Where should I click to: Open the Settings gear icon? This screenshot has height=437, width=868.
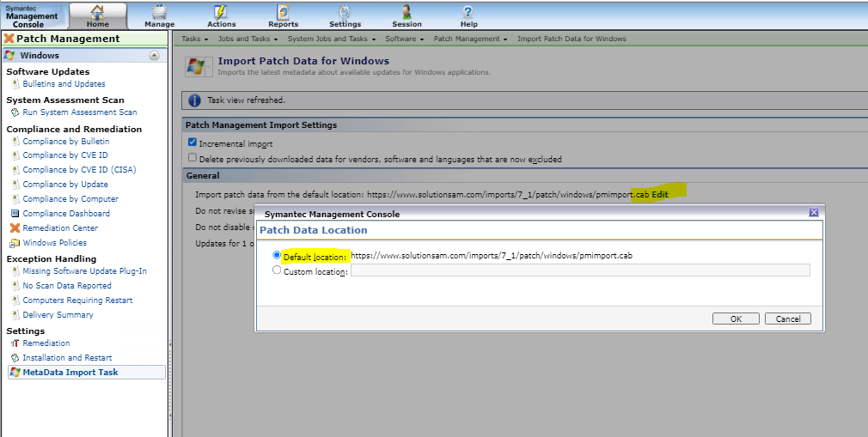click(x=345, y=12)
